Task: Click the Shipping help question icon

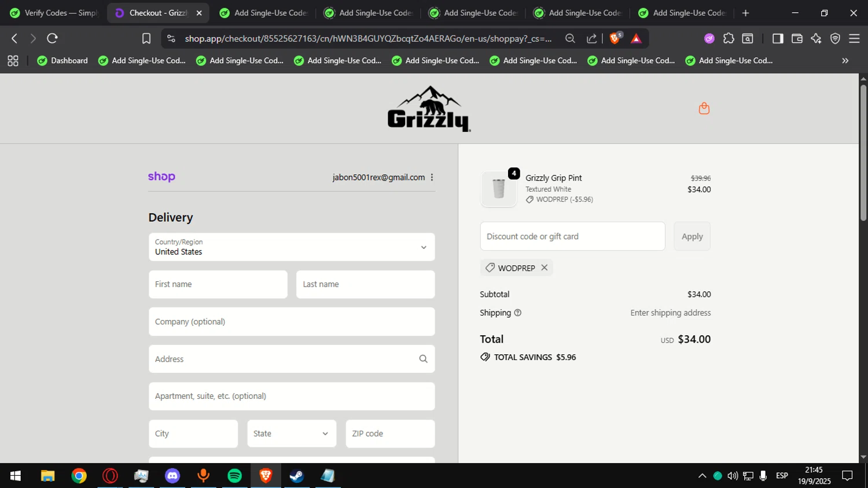Action: coord(517,313)
